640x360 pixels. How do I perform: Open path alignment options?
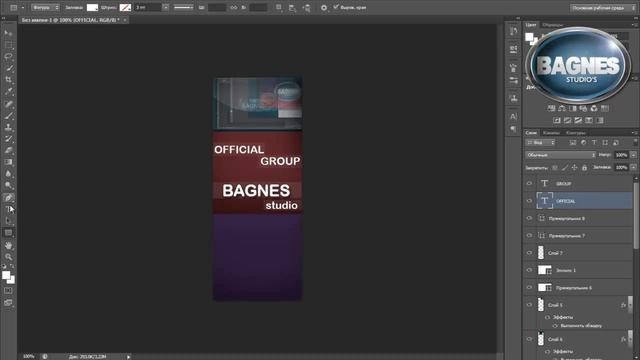pyautogui.click(x=292, y=8)
